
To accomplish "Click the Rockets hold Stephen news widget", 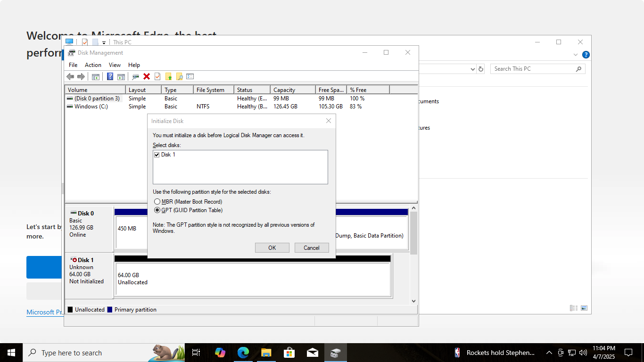I will (495, 353).
